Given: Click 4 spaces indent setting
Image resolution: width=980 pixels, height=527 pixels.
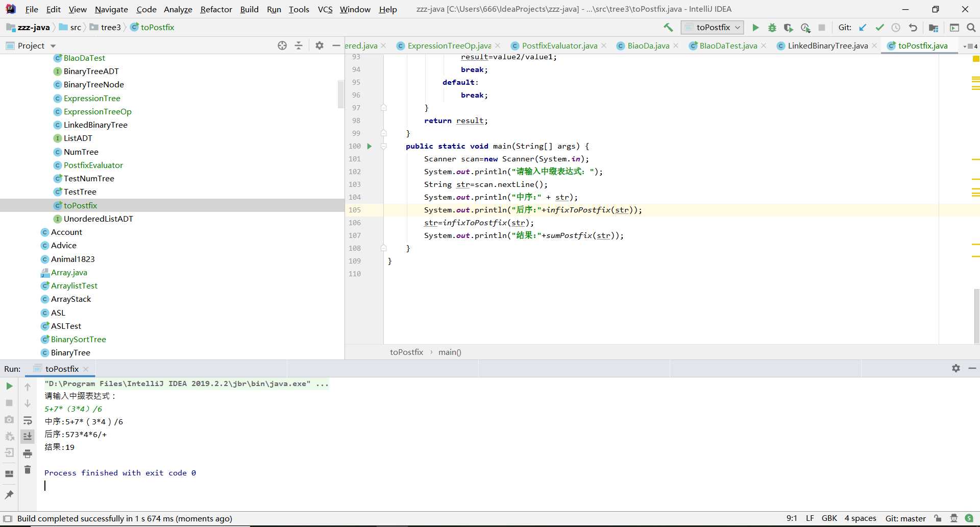Looking at the screenshot, I should [860, 518].
